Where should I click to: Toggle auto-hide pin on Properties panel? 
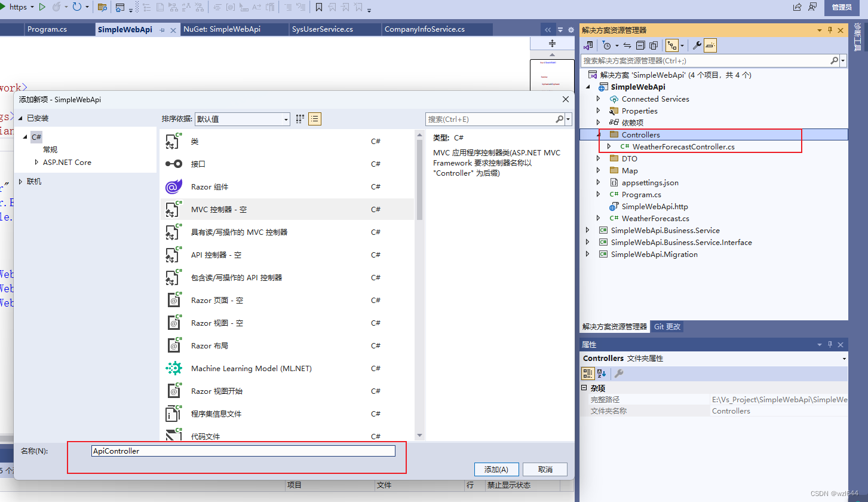829,345
